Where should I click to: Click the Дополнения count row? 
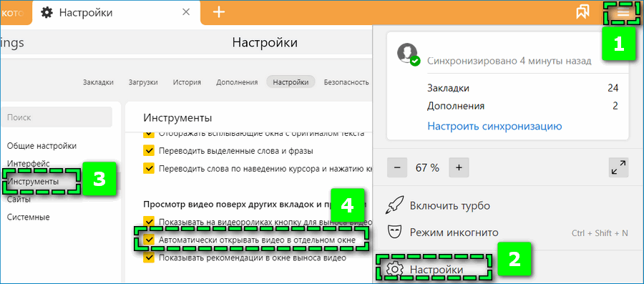click(x=523, y=107)
